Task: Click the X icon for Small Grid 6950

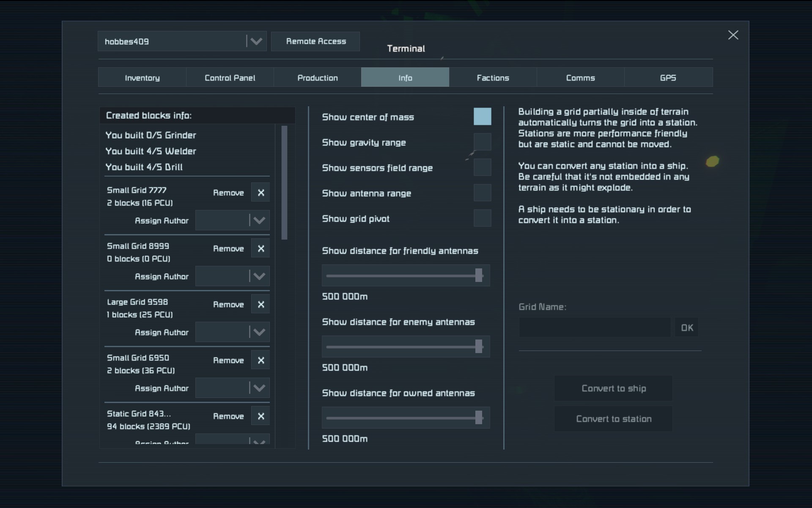Action: point(261,360)
